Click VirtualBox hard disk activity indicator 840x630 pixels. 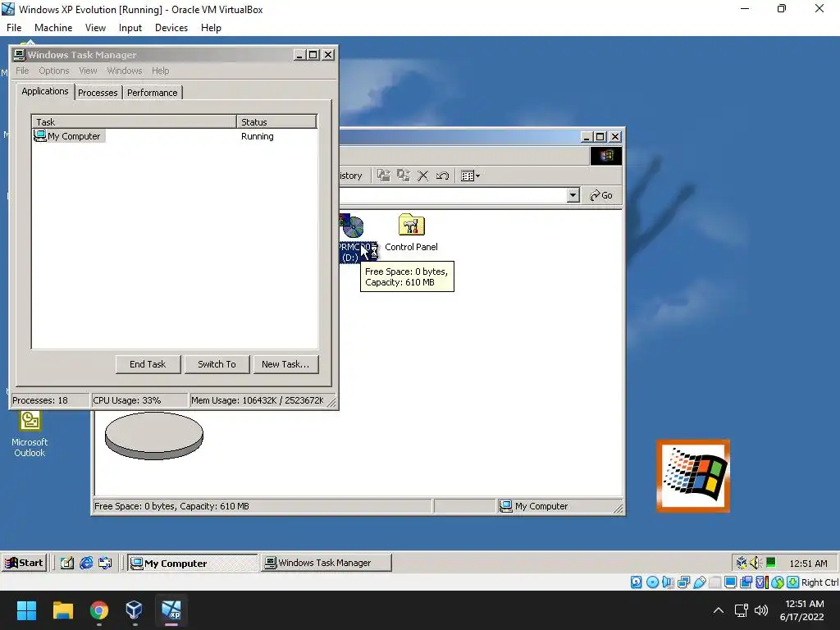[637, 582]
